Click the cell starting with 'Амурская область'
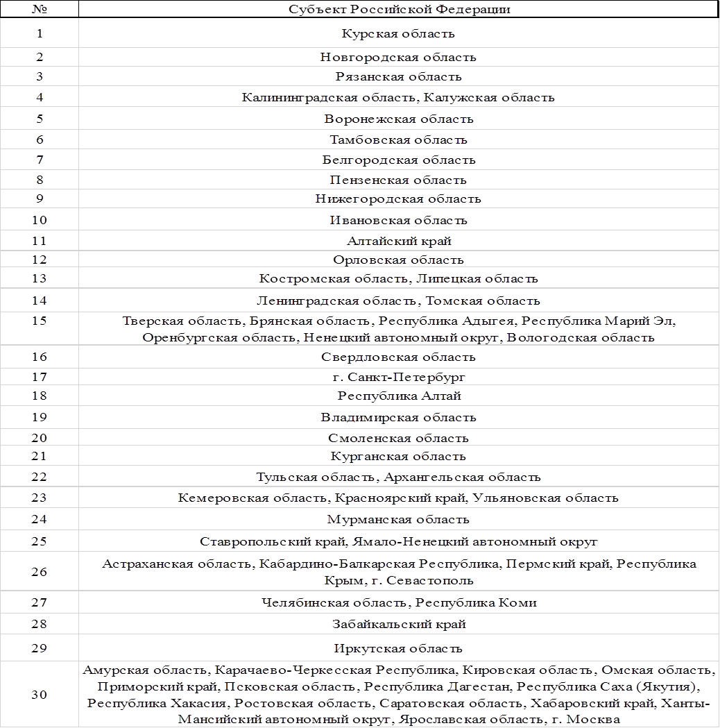 [399, 694]
